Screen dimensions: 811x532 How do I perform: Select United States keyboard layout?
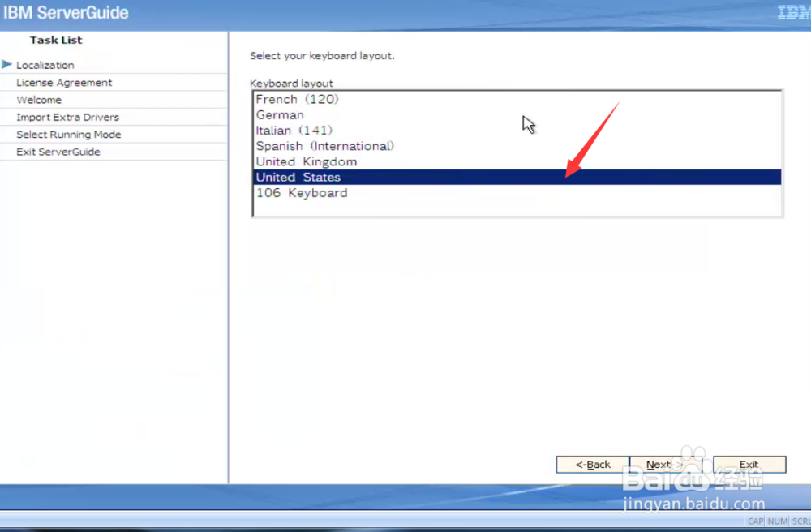coord(517,177)
